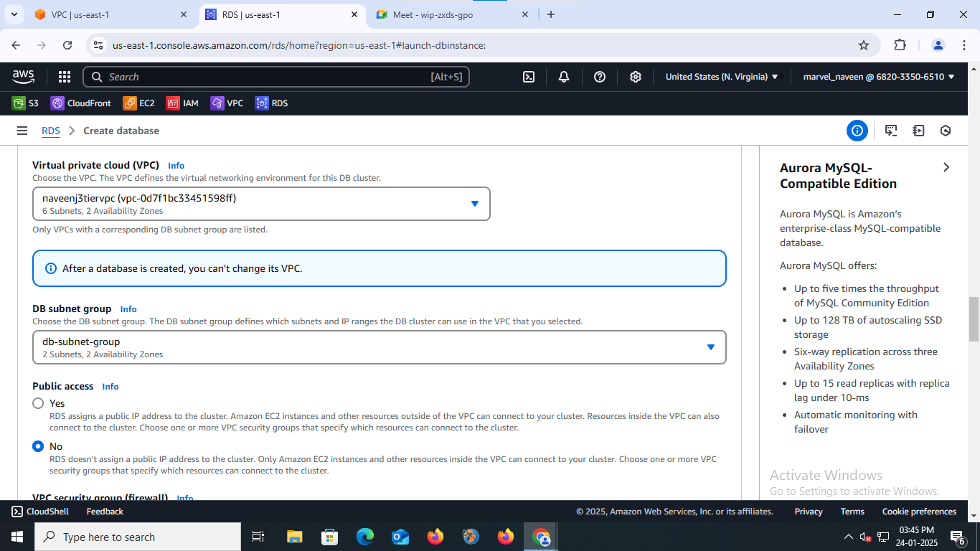Go back to the previous page
Image resolution: width=980 pixels, height=551 pixels.
(16, 45)
